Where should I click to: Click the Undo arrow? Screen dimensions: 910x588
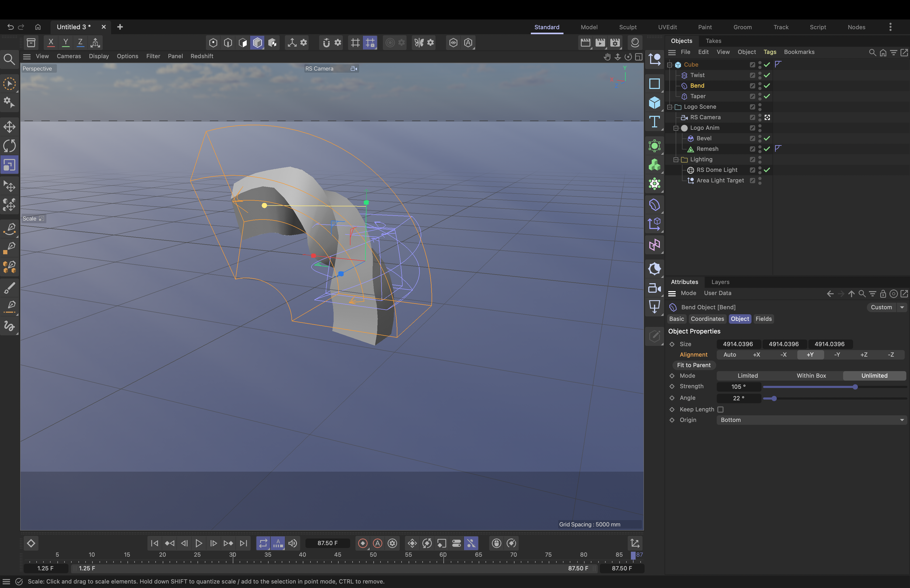[10, 27]
